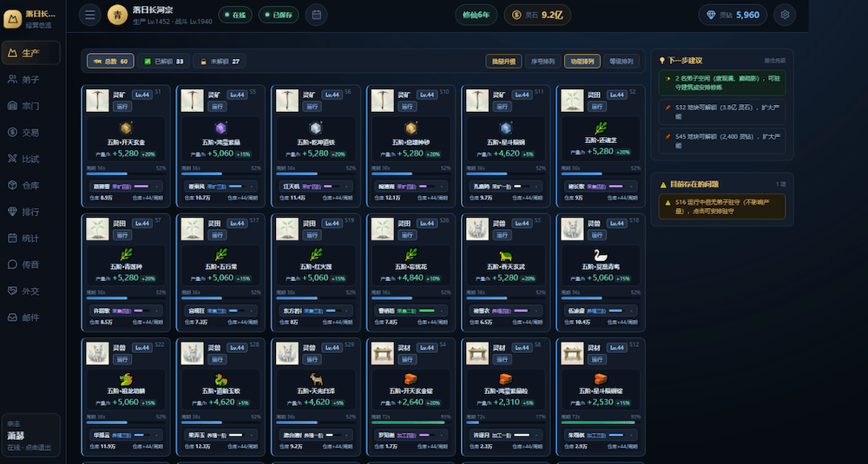The image size is (868, 464).
Task: Click the red ingot icon on card S4
Action: (x=411, y=379)
